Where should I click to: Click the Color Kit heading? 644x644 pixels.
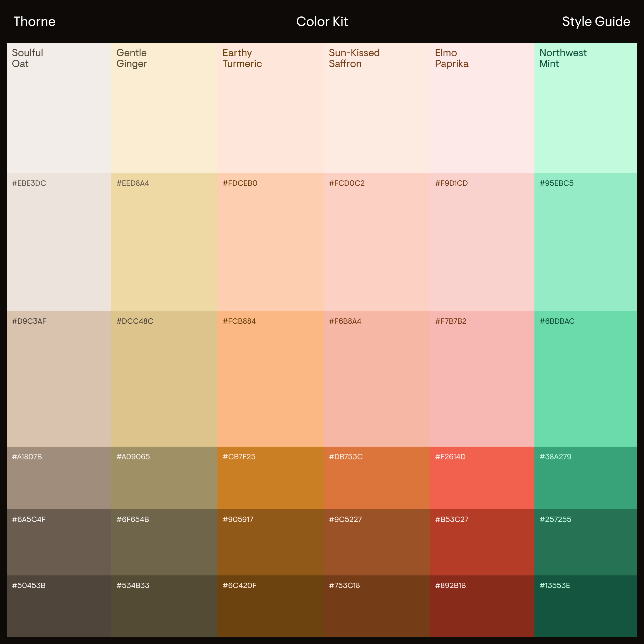pyautogui.click(x=322, y=22)
